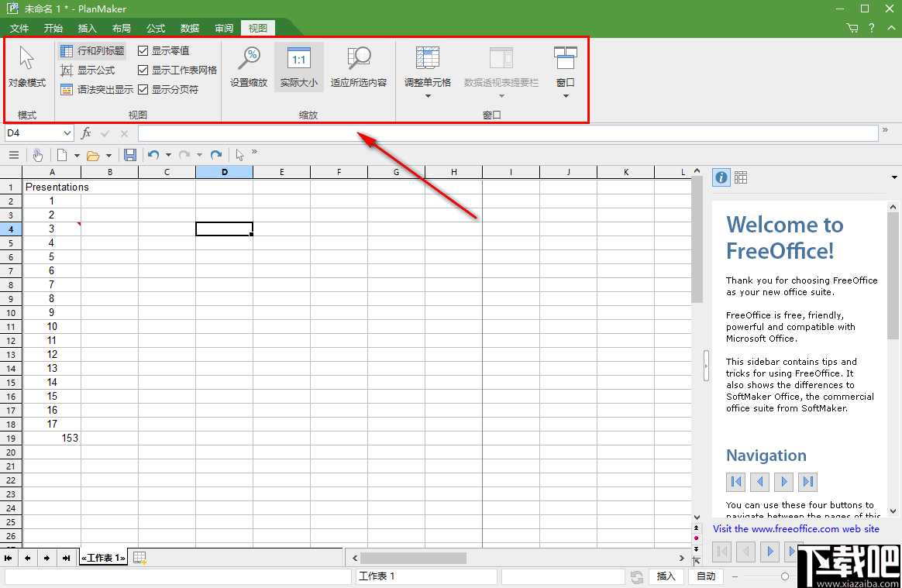Viewport: 902px width, 588px height.
Task: Uncheck the 显示零值 checkbox
Action: pyautogui.click(x=143, y=50)
